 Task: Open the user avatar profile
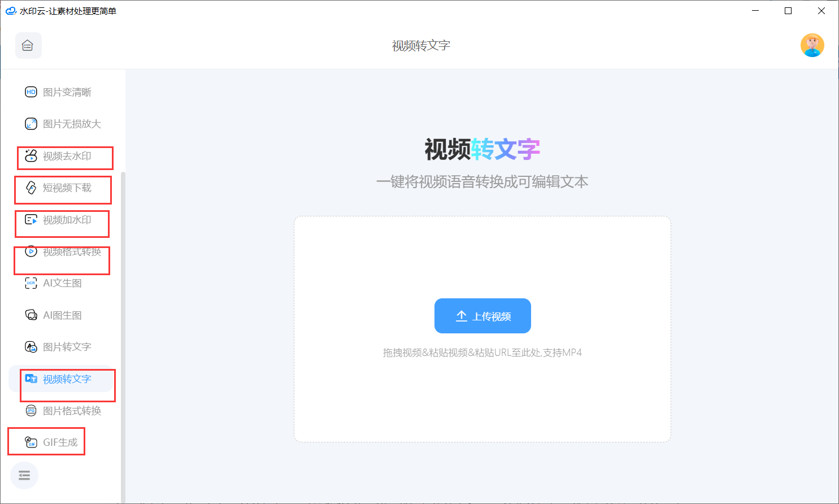coord(812,46)
